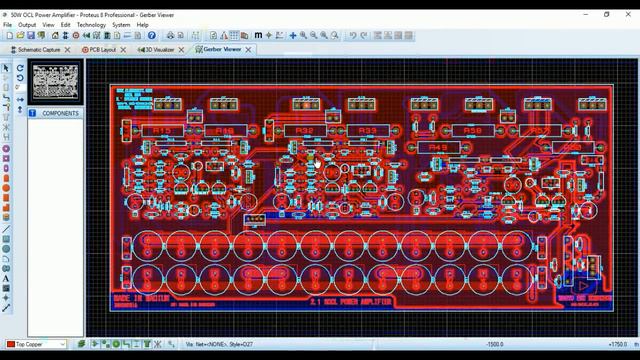This screenshot has height=360, width=640.
Task: Switch to the 3D Visualizer tab
Action: pos(156,49)
